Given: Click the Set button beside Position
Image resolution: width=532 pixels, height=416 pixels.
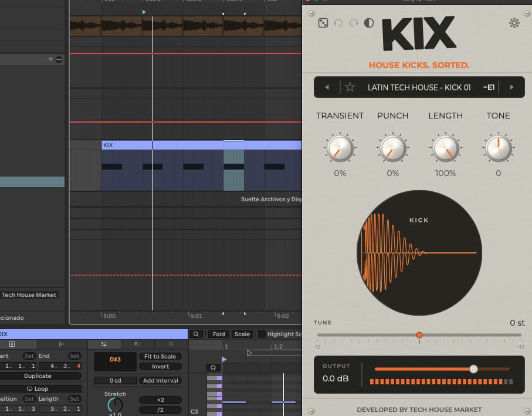Looking at the screenshot, I should pyautogui.click(x=29, y=399).
